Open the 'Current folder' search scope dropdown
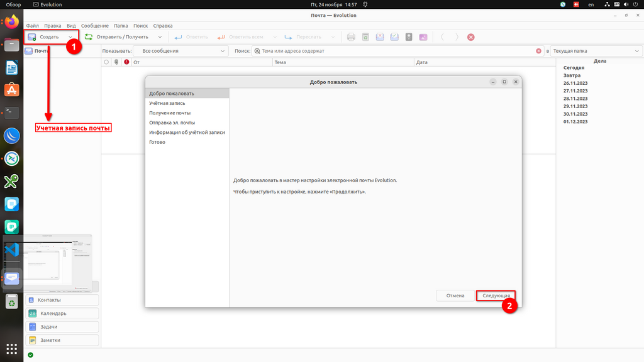The height and width of the screenshot is (362, 644). click(594, 51)
